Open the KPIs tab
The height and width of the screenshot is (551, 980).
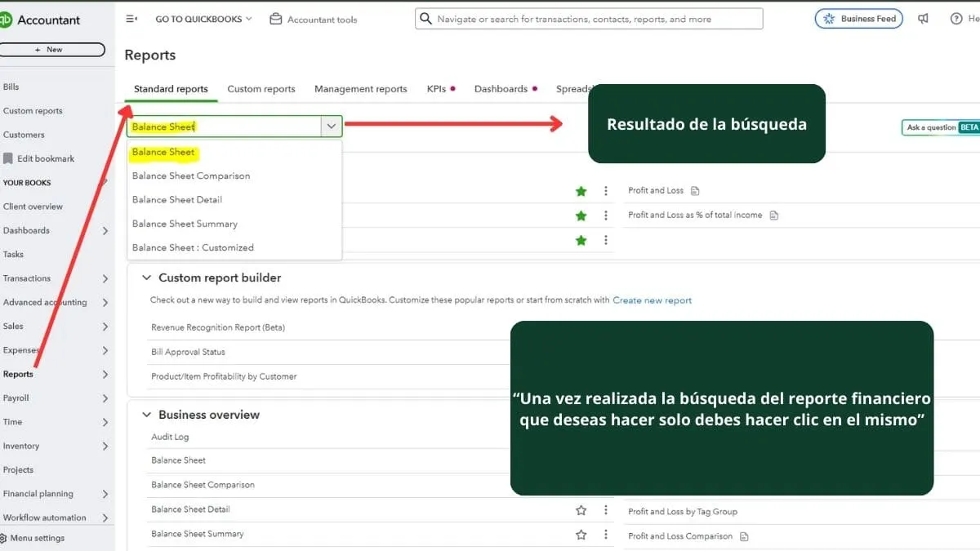437,89
